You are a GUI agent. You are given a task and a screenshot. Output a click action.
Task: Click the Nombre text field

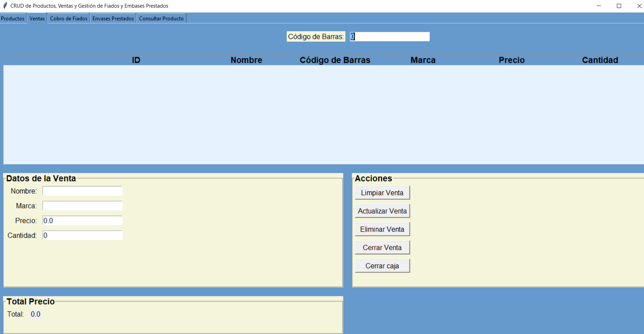[82, 191]
